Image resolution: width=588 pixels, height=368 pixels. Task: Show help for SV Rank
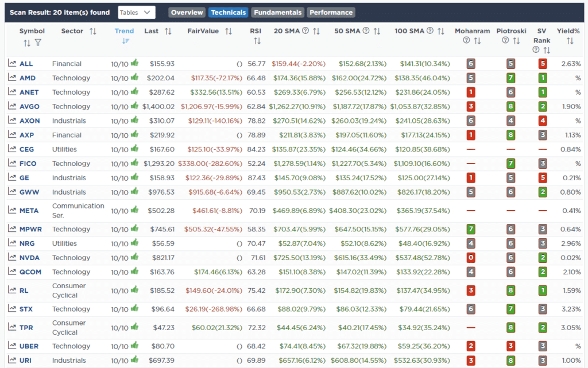coord(536,49)
